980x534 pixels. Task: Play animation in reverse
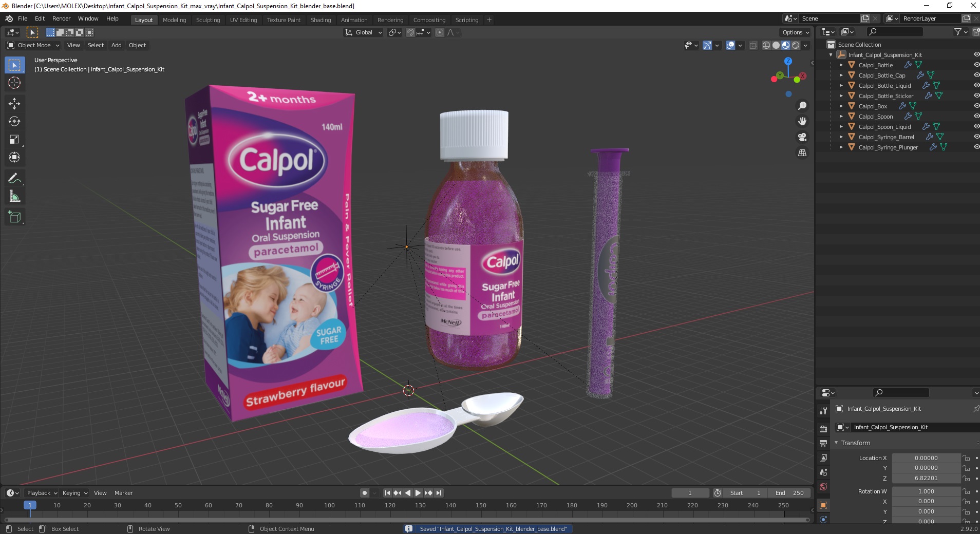[x=408, y=493]
